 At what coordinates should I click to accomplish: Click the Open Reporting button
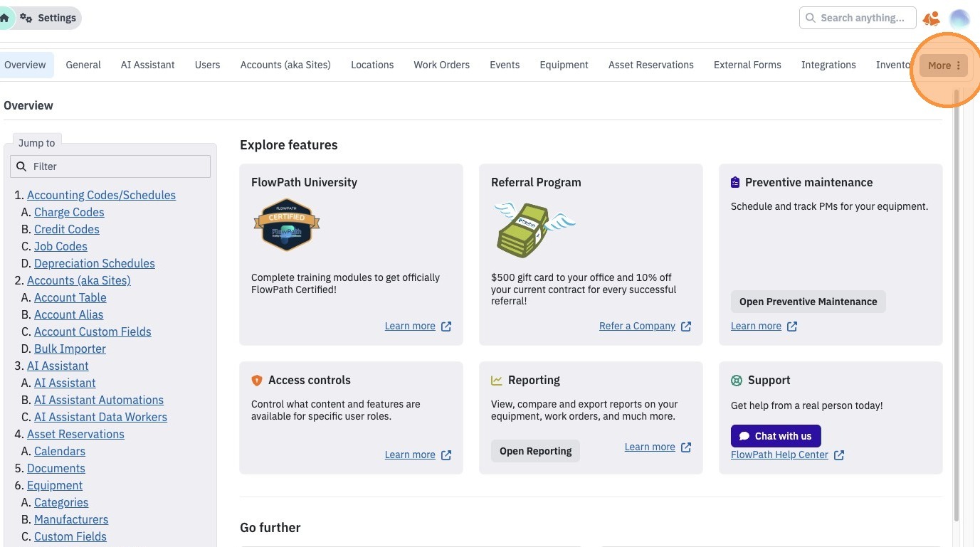[536, 451]
